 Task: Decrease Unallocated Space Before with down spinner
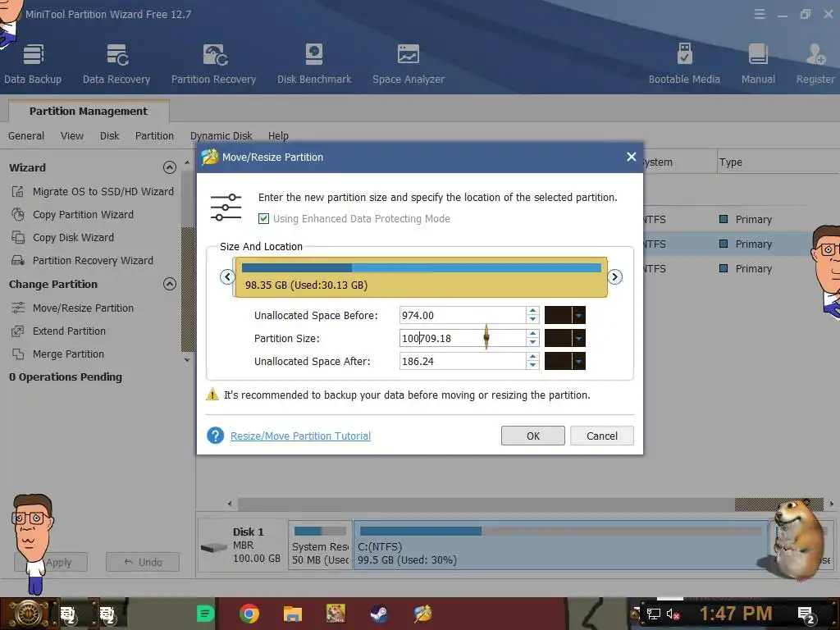(x=532, y=319)
